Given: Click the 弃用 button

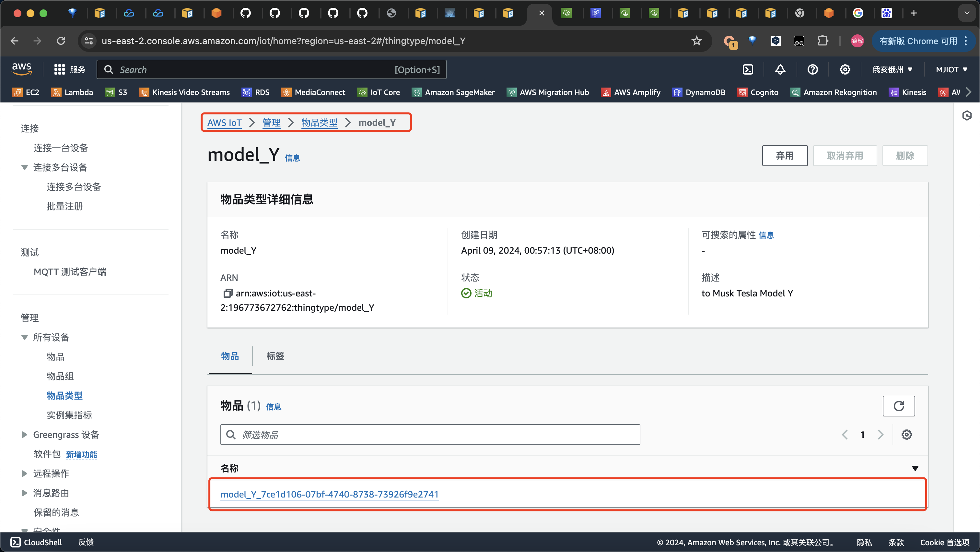Looking at the screenshot, I should 785,155.
